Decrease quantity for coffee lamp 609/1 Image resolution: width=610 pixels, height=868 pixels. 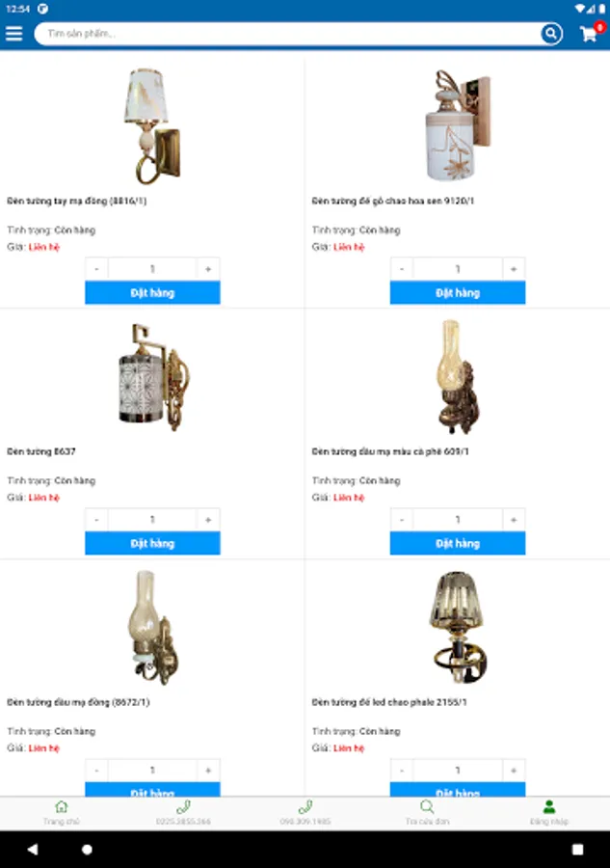click(402, 520)
